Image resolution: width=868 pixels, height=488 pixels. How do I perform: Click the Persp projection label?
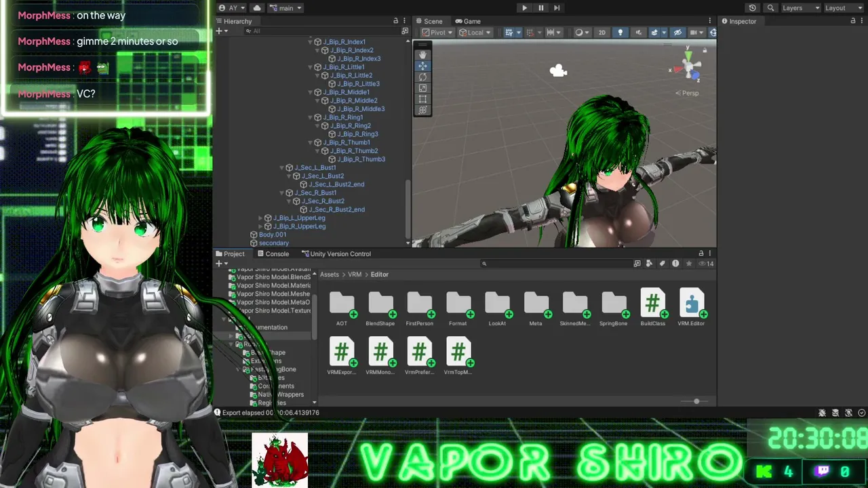687,93
